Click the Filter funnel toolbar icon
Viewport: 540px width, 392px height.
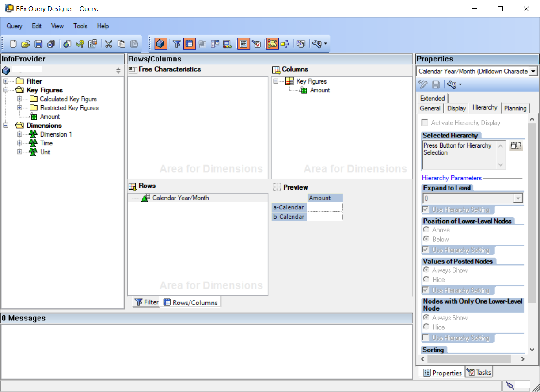click(x=177, y=44)
